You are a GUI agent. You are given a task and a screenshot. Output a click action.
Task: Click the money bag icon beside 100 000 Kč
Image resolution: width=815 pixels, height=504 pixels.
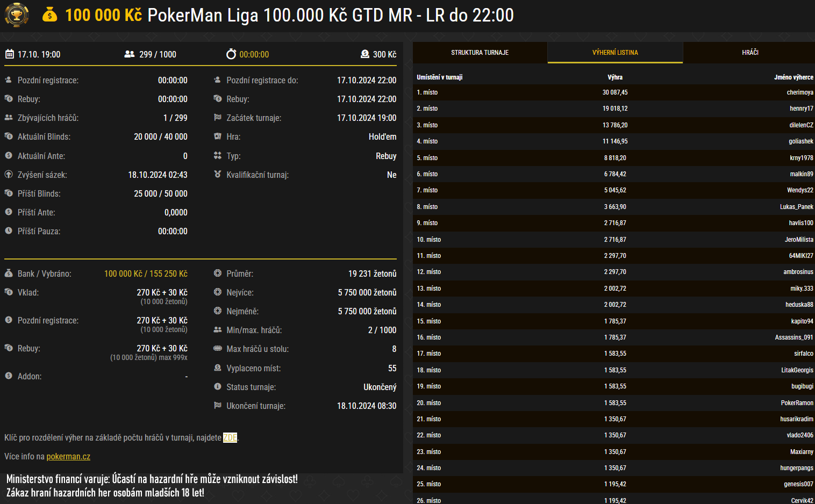pyautogui.click(x=51, y=15)
